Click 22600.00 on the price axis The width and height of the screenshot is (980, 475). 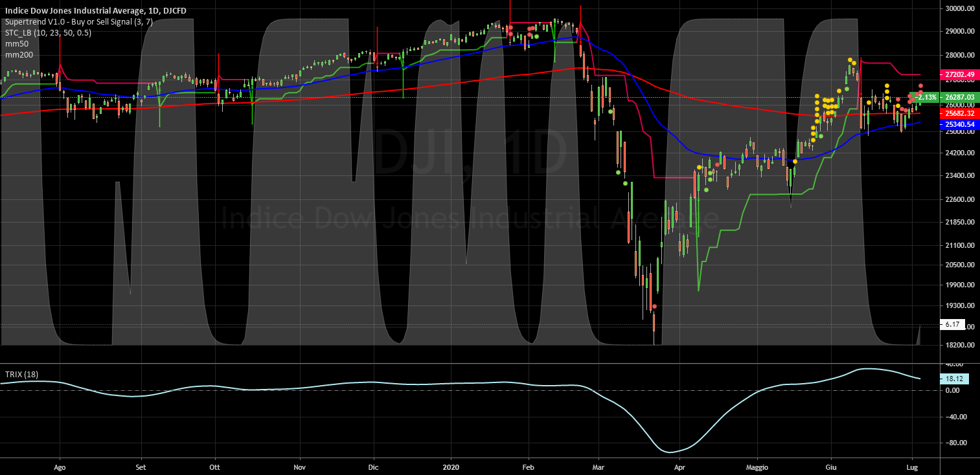(x=959, y=199)
